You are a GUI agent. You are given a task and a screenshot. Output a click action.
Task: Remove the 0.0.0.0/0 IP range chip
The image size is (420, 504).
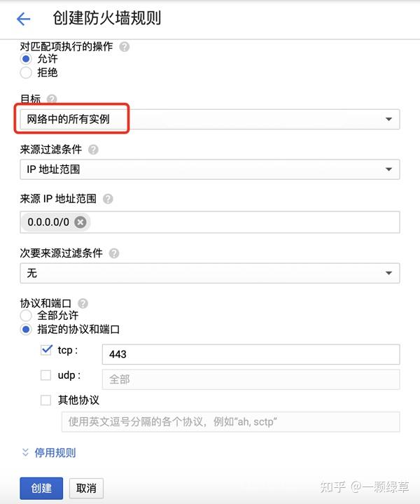[x=80, y=222]
